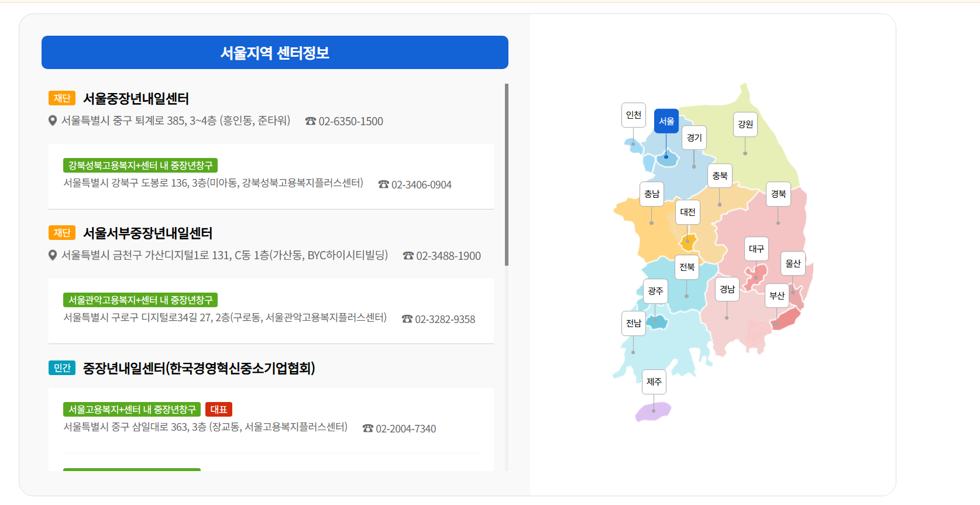Click the 서울중장년내일센터 heading
The height and width of the screenshot is (505, 980).
click(136, 98)
